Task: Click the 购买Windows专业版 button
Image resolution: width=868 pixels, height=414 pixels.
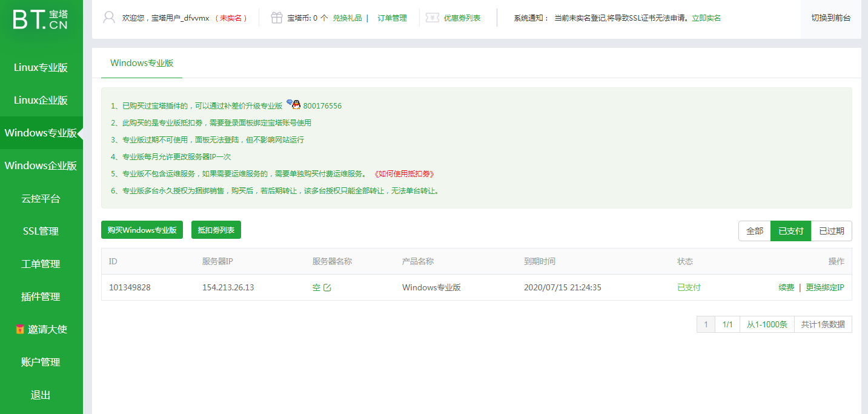Action: pyautogui.click(x=142, y=230)
